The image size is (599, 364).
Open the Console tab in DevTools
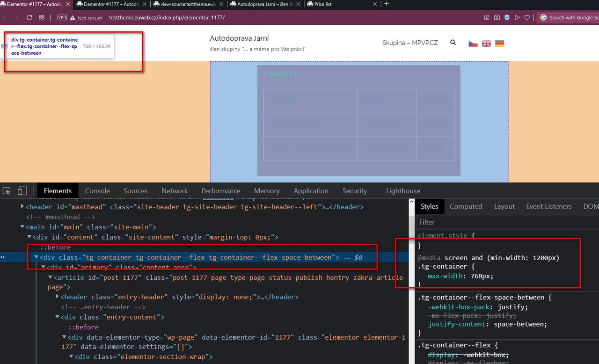click(x=97, y=191)
